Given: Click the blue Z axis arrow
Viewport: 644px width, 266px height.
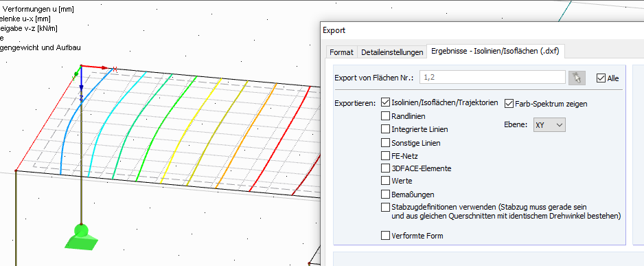Looking at the screenshot, I should point(81,78).
